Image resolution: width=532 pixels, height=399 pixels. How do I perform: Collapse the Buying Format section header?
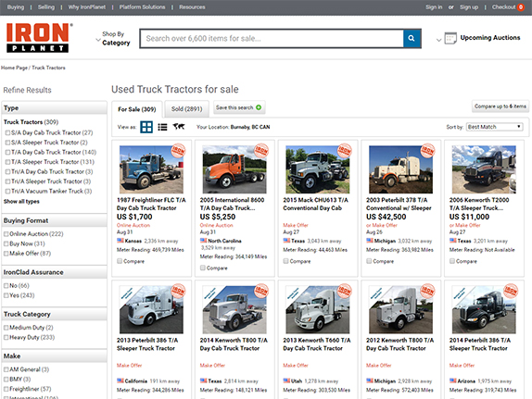pos(54,220)
